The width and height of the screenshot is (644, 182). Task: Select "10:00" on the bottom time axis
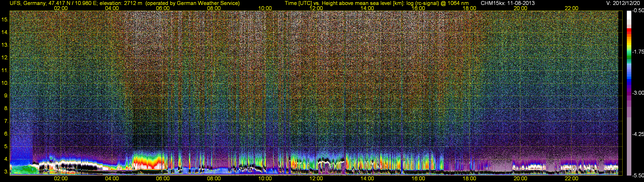[265, 179]
